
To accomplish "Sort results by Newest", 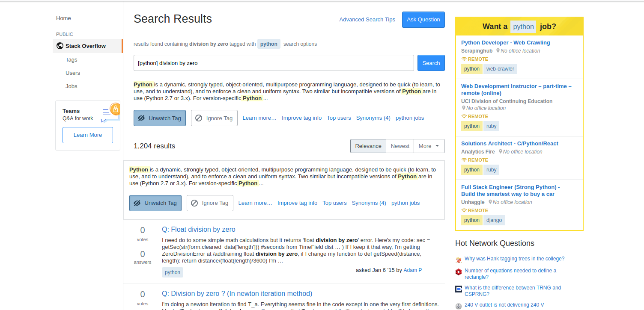I will point(400,146).
